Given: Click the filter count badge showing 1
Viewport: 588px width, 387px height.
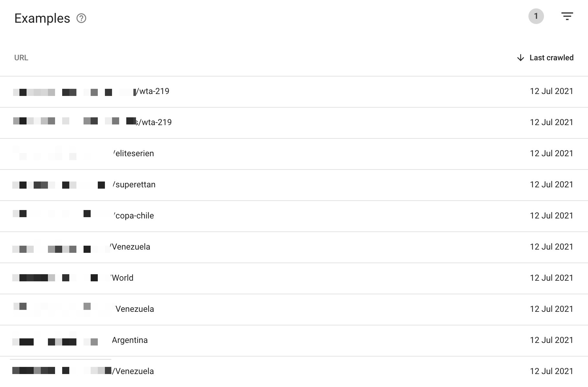Looking at the screenshot, I should 536,16.
